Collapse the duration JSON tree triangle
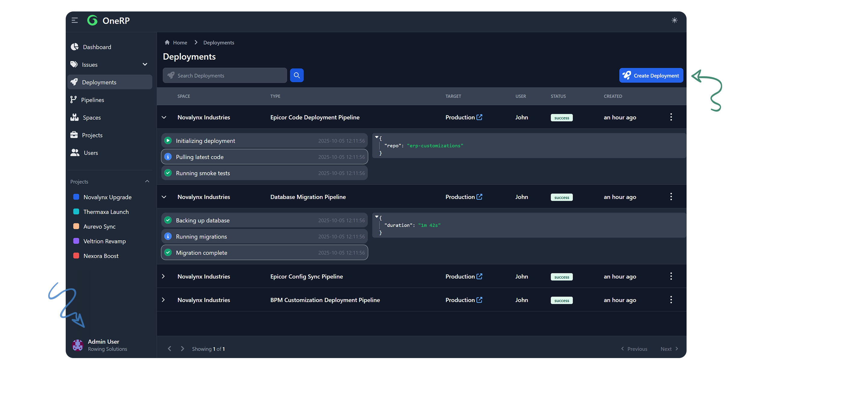The image size is (868, 403). pos(377,217)
